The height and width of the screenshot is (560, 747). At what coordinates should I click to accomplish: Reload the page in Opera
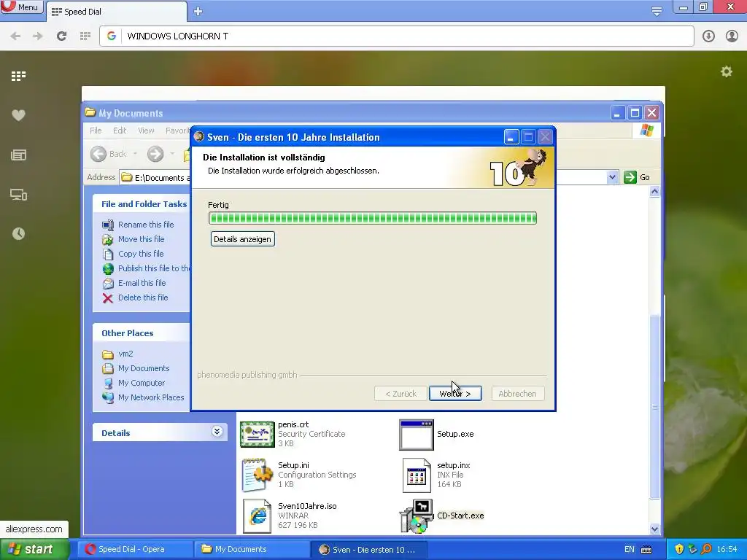[61, 36]
